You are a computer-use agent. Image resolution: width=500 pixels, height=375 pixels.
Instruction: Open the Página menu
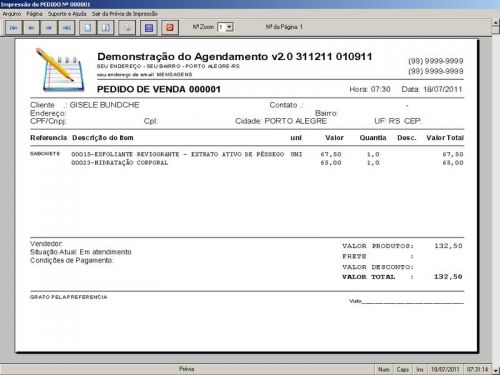point(34,14)
